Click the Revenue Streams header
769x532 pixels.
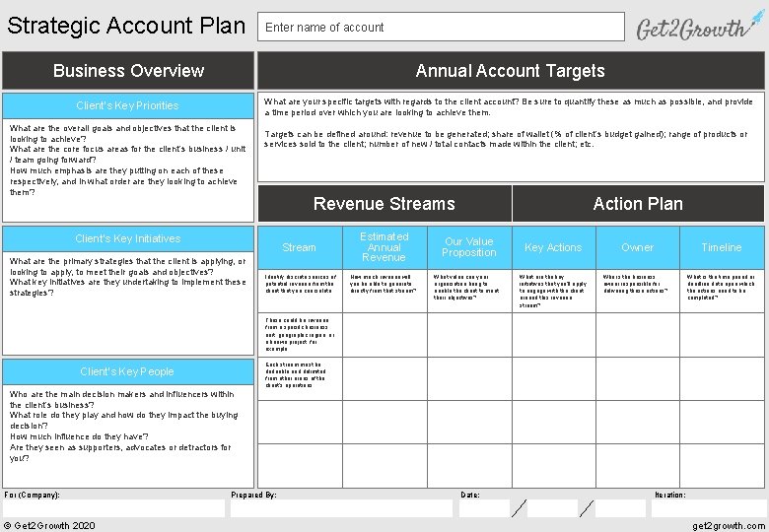coord(384,203)
